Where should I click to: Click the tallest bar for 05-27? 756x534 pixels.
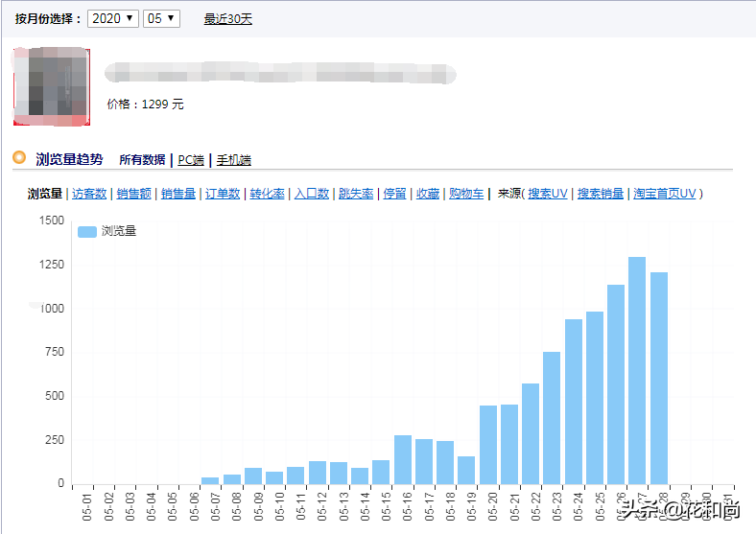[x=637, y=370]
